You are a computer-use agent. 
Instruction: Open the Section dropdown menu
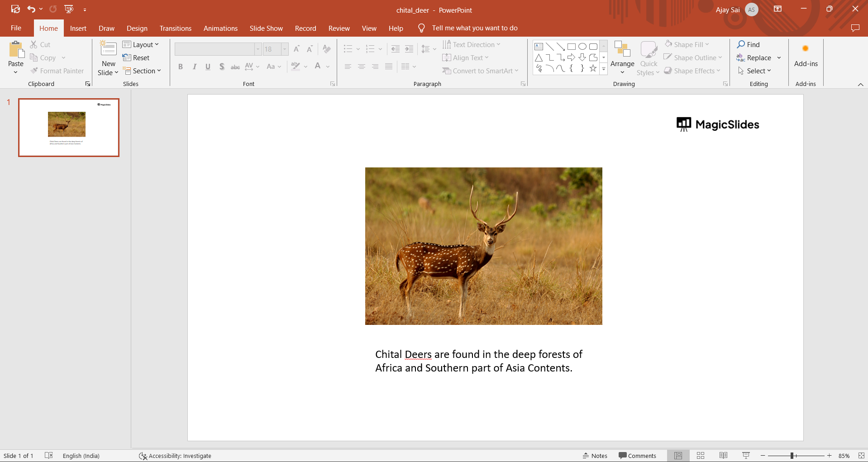pyautogui.click(x=142, y=71)
